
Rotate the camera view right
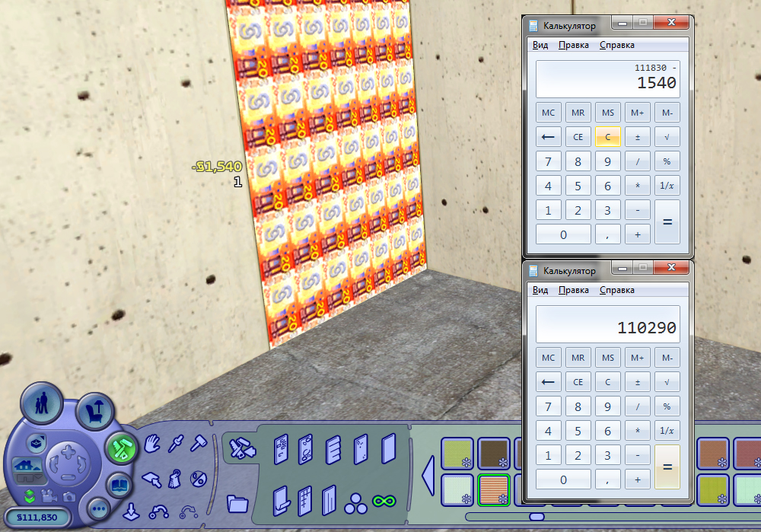(x=82, y=465)
